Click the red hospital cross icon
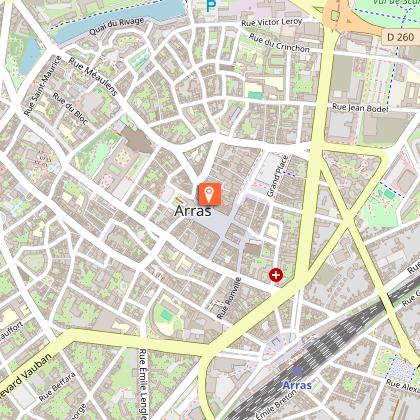Image resolution: width=420 pixels, height=420 pixels. (276, 275)
